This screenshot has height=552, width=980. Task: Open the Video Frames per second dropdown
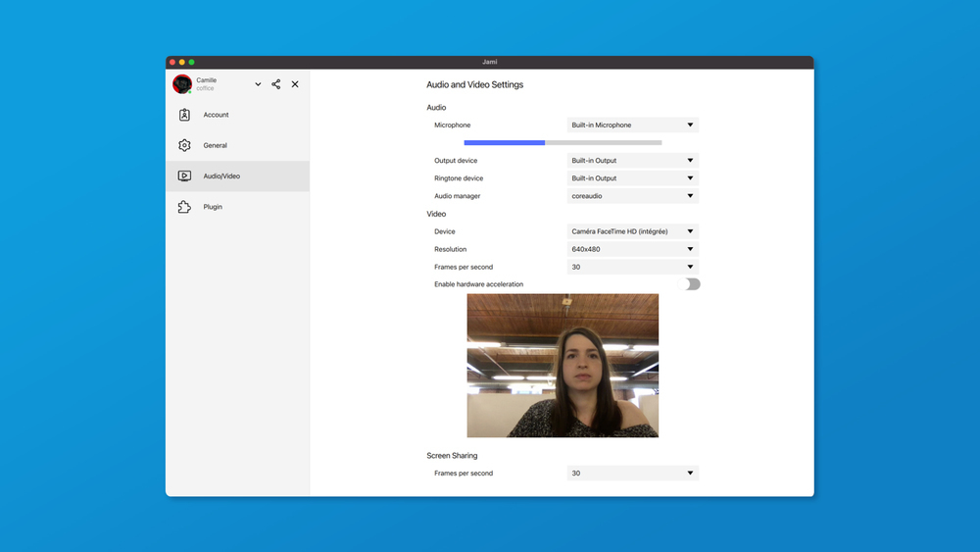[632, 267]
